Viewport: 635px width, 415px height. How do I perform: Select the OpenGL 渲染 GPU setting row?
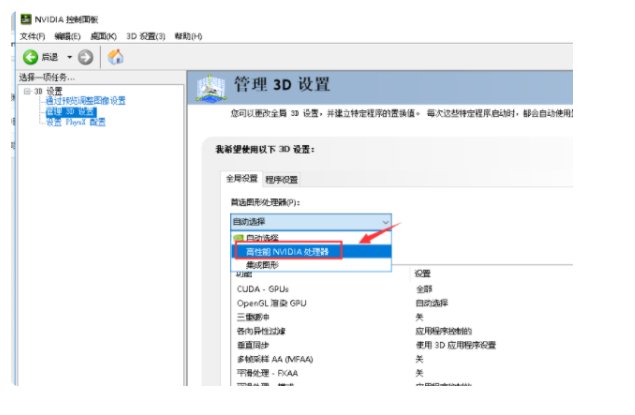click(x=403, y=303)
